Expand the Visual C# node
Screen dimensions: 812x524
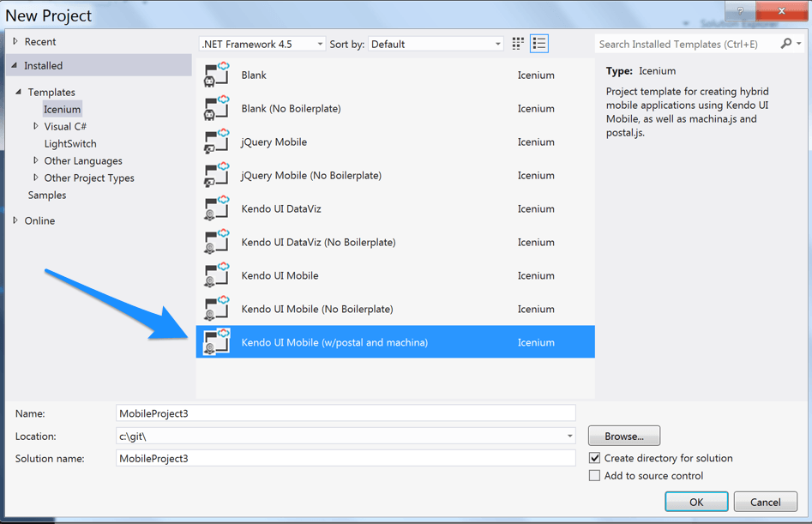point(35,126)
